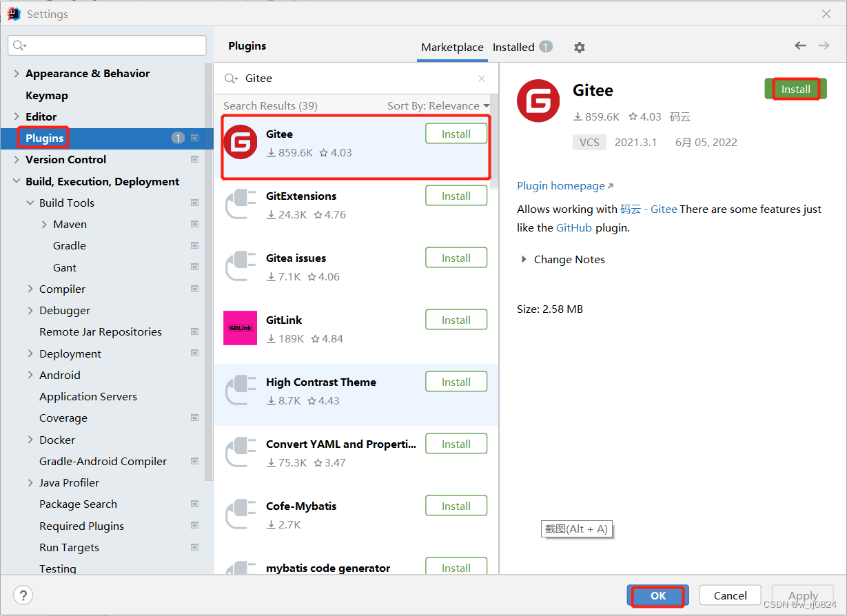Expand the Editor settings section

coord(17,117)
